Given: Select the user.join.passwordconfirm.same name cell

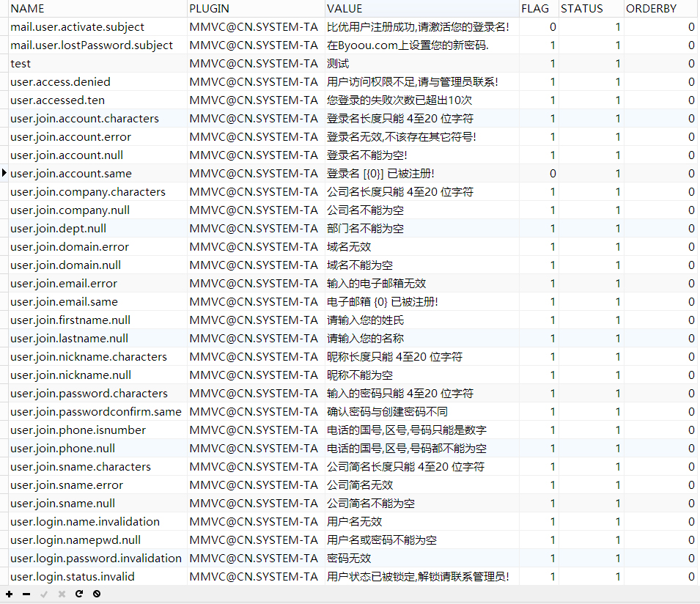Looking at the screenshot, I should coord(95,412).
